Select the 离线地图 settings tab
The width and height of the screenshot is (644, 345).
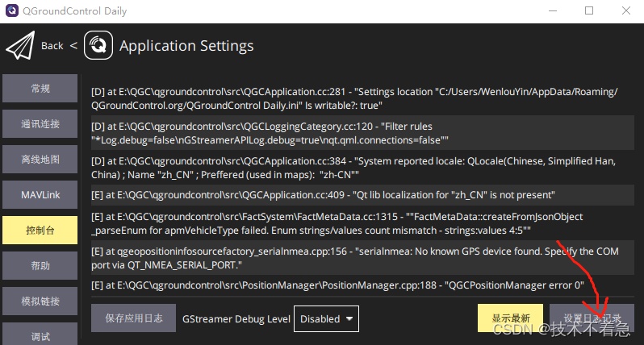point(40,160)
